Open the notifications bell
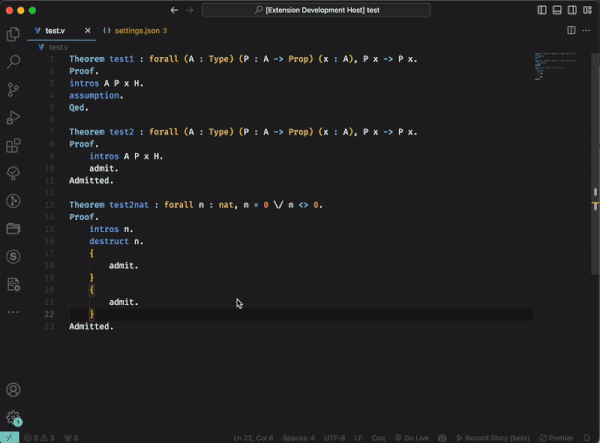Screen dimensions: 600x443 pyautogui.click(x=587, y=438)
